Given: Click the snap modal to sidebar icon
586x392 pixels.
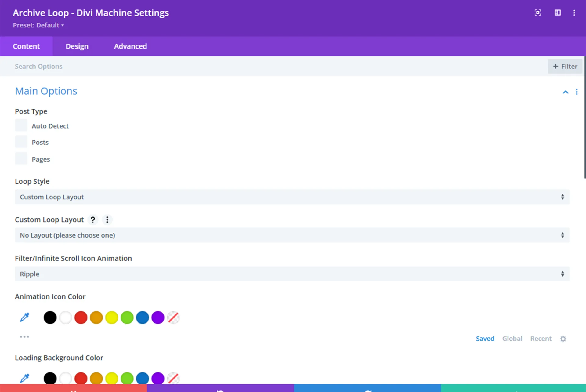Looking at the screenshot, I should 558,13.
